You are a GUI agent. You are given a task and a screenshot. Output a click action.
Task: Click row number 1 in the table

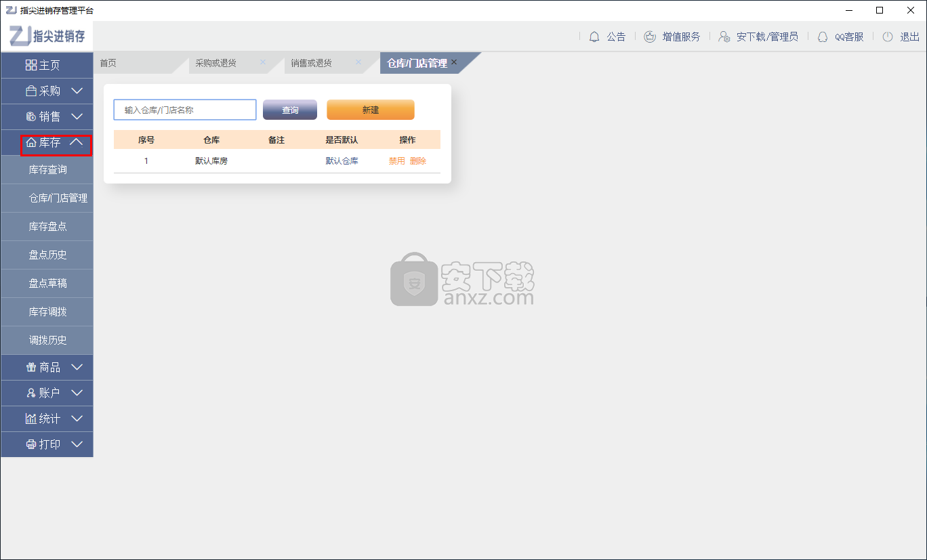[146, 161]
